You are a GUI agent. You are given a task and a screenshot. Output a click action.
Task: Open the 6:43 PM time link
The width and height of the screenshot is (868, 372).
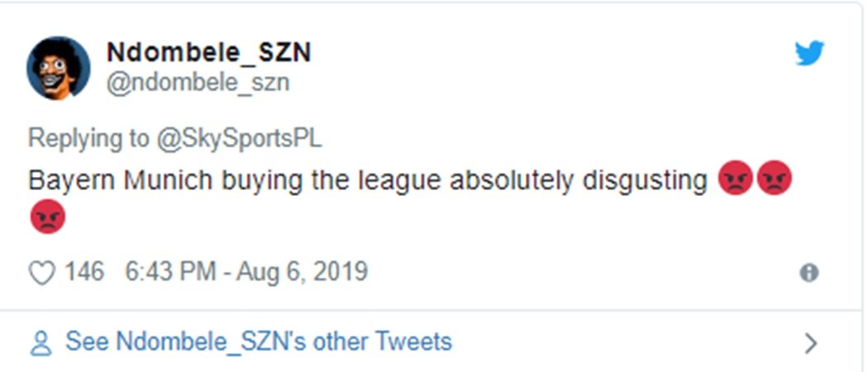169,272
